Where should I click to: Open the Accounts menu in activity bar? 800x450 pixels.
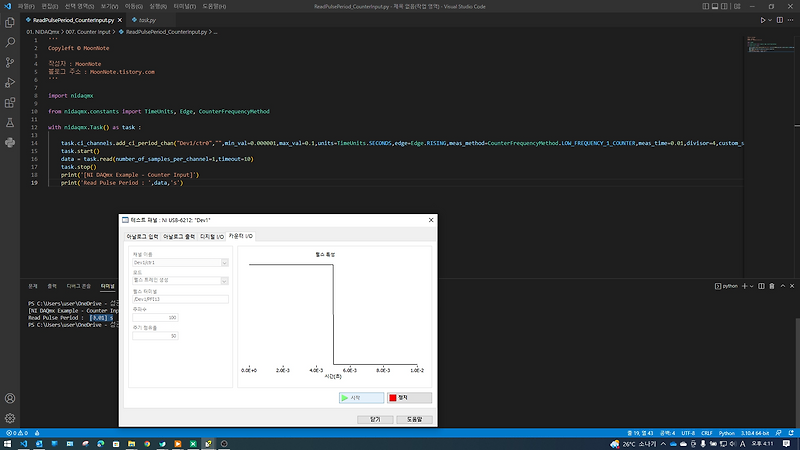click(10, 398)
